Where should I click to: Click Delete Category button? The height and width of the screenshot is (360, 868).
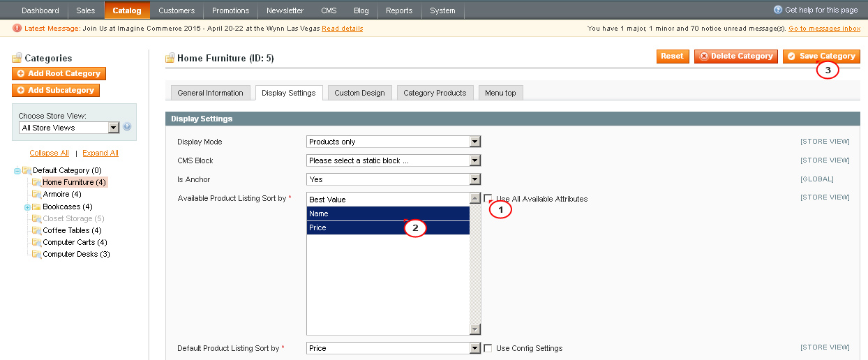(736, 57)
